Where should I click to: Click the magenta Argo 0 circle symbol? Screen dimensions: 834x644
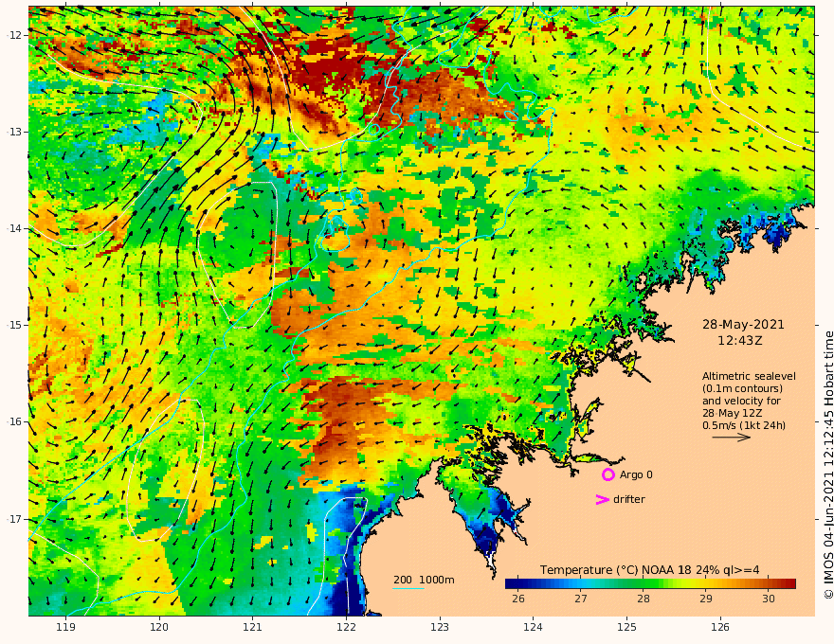click(x=607, y=474)
